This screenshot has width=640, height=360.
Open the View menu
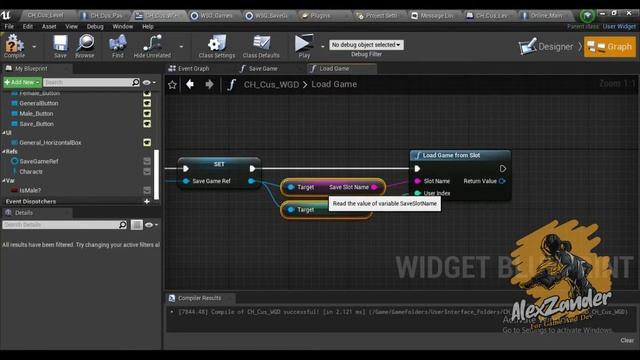(x=71, y=27)
